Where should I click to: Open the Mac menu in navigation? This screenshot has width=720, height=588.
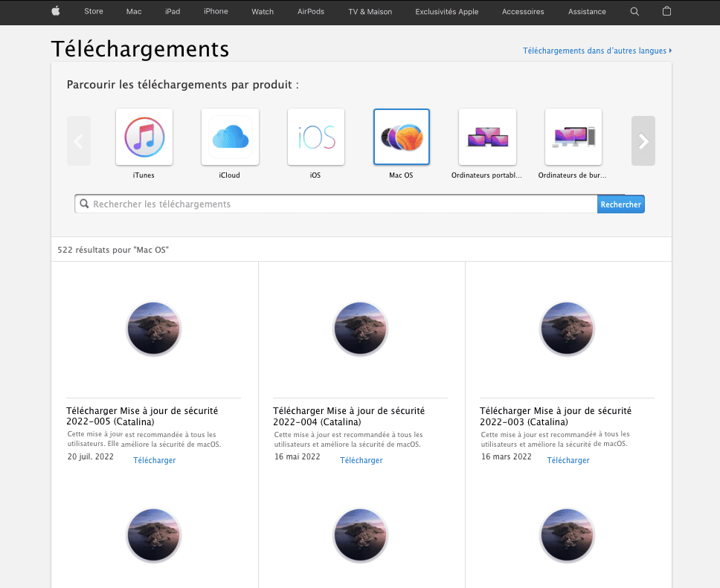(x=134, y=11)
